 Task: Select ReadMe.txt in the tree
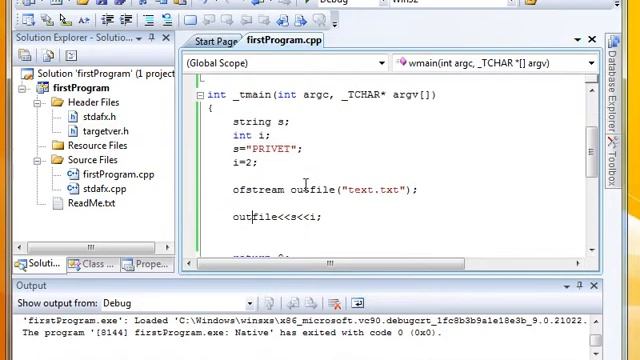[x=91, y=203]
